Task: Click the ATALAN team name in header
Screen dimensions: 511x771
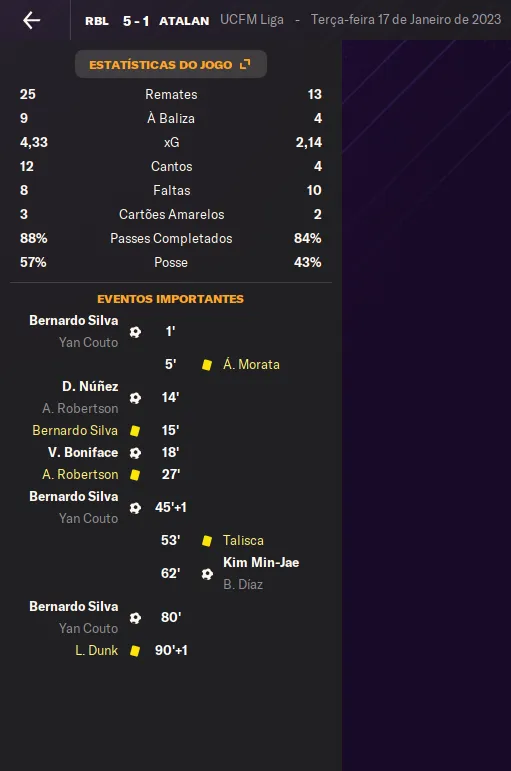Action: [x=184, y=21]
